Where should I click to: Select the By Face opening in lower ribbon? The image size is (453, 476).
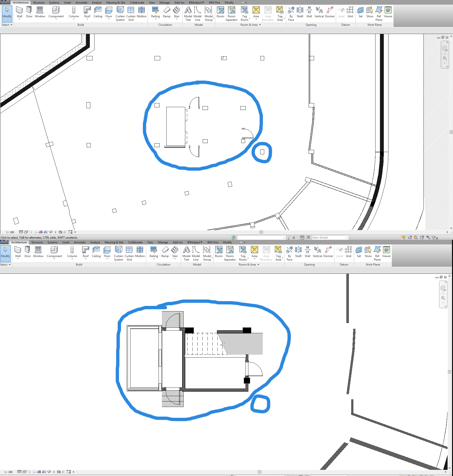tap(289, 253)
